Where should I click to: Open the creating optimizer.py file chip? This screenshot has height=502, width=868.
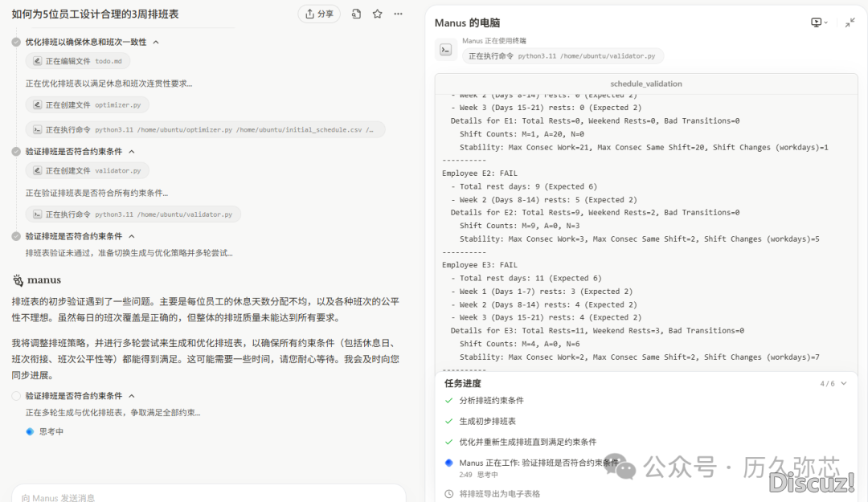click(x=87, y=105)
